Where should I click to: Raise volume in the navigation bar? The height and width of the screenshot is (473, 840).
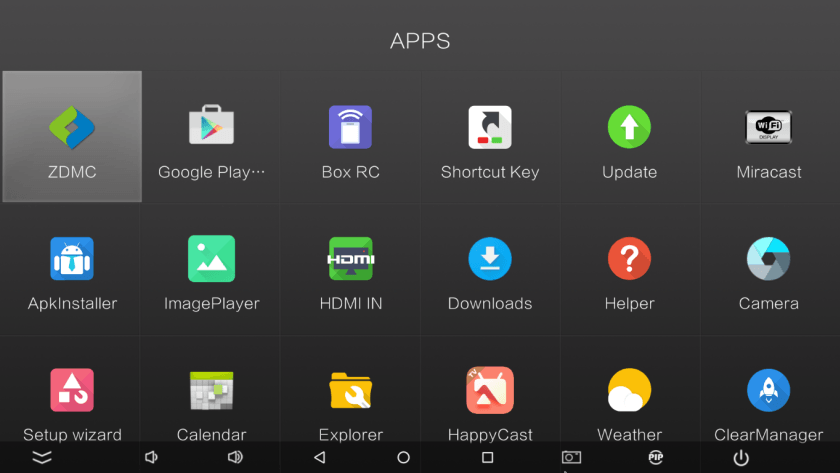coord(235,457)
